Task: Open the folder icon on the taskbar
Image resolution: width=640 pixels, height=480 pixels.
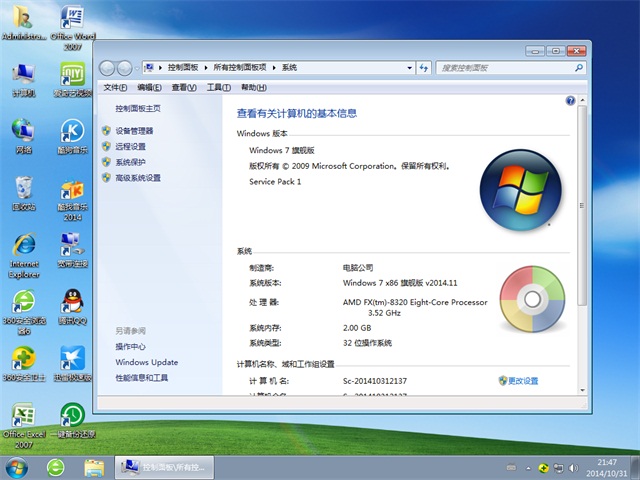Action: click(94, 467)
